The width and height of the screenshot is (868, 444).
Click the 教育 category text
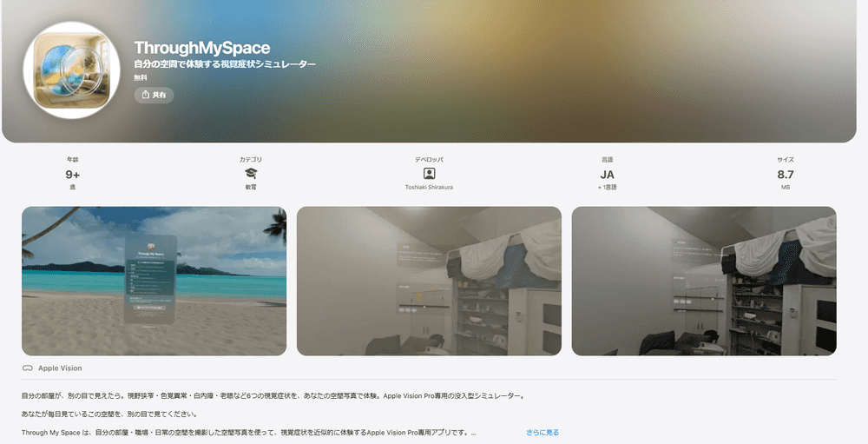pyautogui.click(x=251, y=188)
